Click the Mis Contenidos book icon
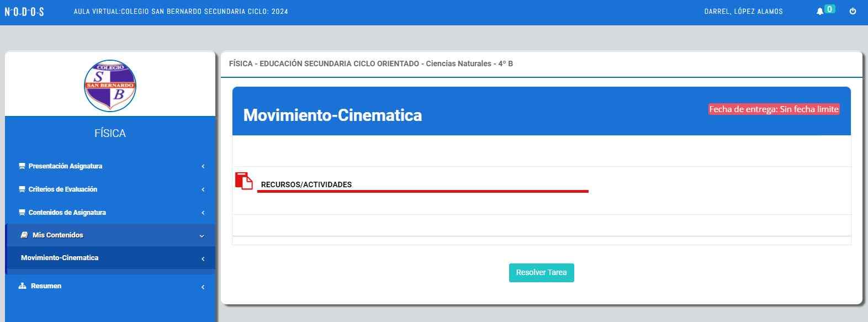 (x=24, y=235)
